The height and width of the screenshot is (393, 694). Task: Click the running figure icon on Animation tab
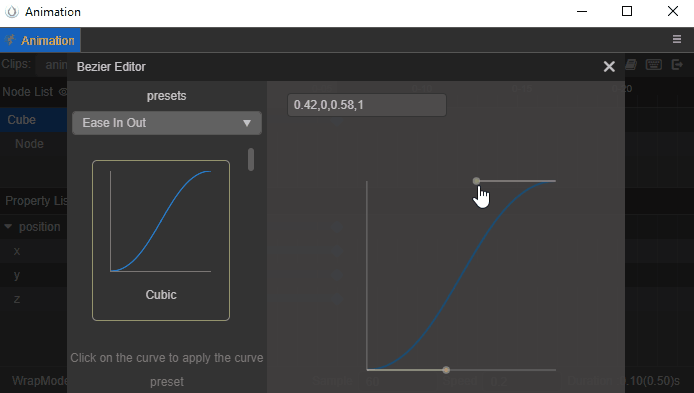coord(10,40)
